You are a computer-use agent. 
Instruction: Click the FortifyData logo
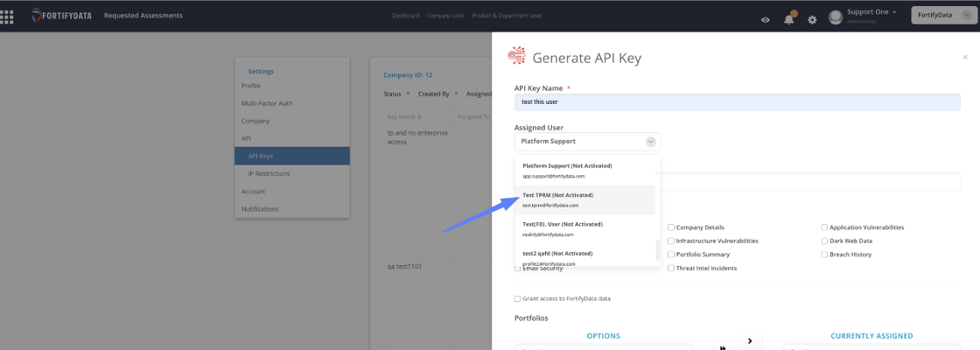[62, 16]
